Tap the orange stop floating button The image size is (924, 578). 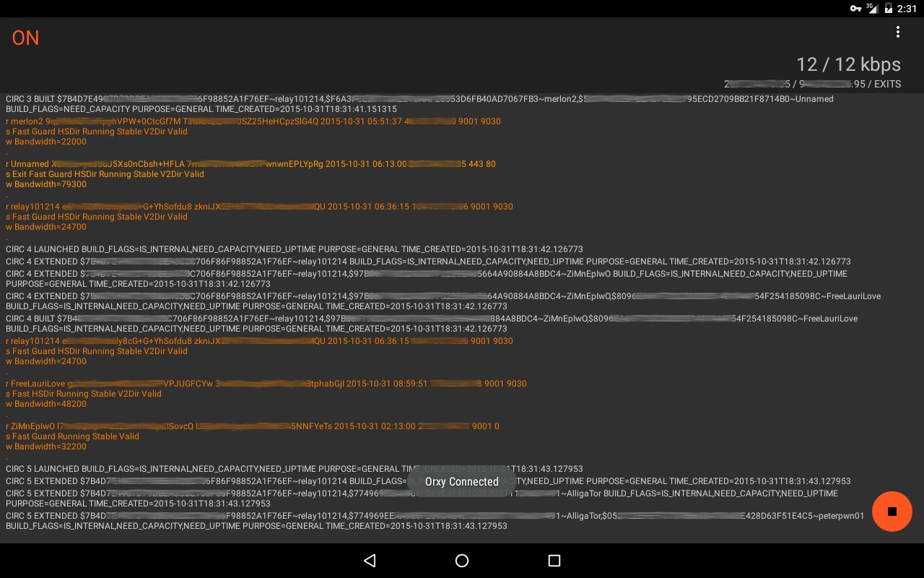pyautogui.click(x=892, y=511)
